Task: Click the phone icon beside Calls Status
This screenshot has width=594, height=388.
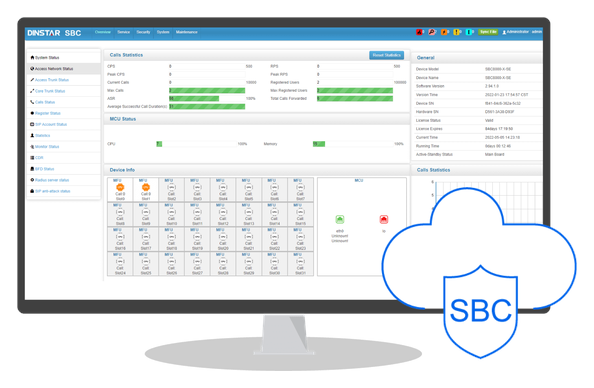Action: (x=32, y=102)
